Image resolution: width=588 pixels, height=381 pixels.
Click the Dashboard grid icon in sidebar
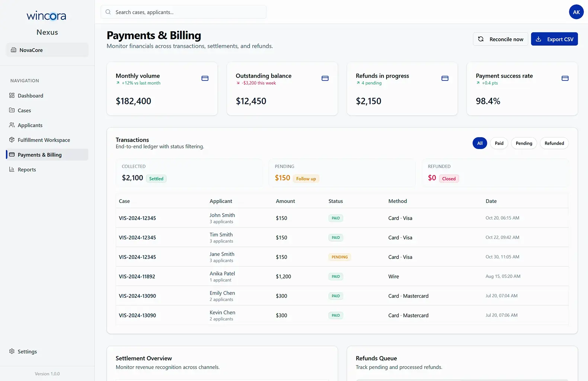click(x=12, y=96)
